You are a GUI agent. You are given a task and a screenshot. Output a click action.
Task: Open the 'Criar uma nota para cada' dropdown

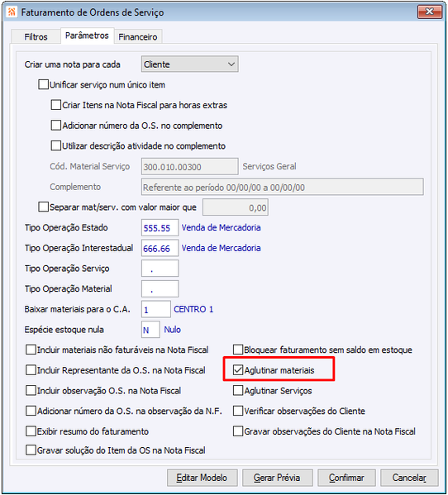(x=190, y=64)
